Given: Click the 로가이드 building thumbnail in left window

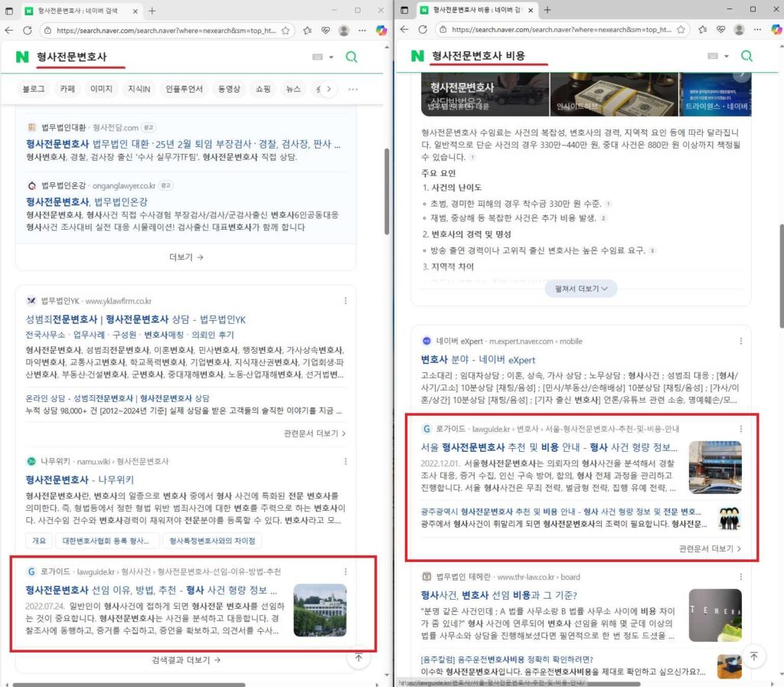Looking at the screenshot, I should pos(320,610).
